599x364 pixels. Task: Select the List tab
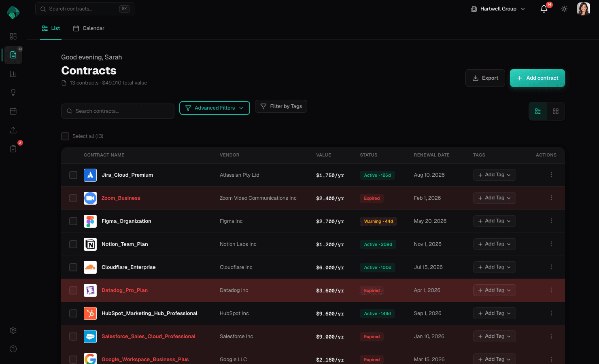51,28
